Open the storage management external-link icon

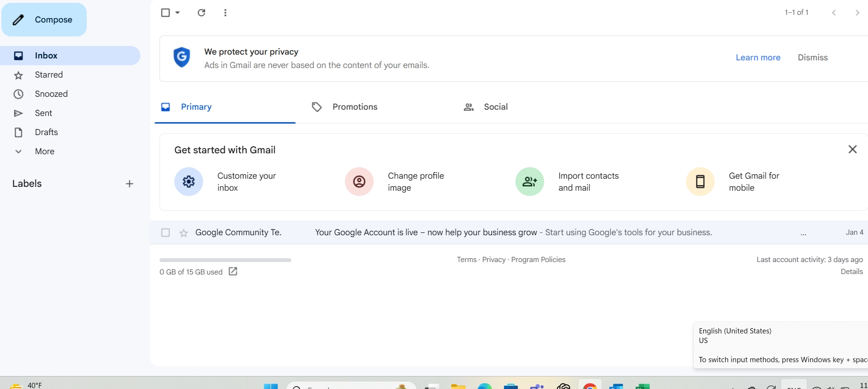[233, 272]
